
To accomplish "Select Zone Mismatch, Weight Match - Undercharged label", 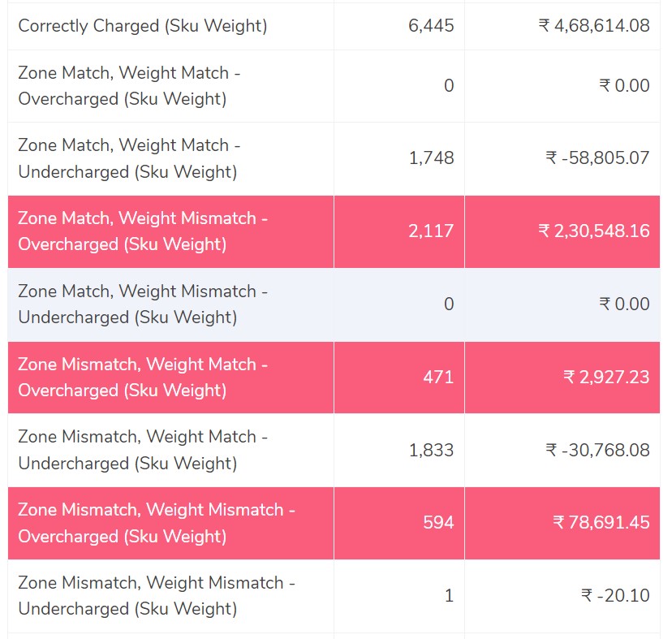I will pos(143,450).
